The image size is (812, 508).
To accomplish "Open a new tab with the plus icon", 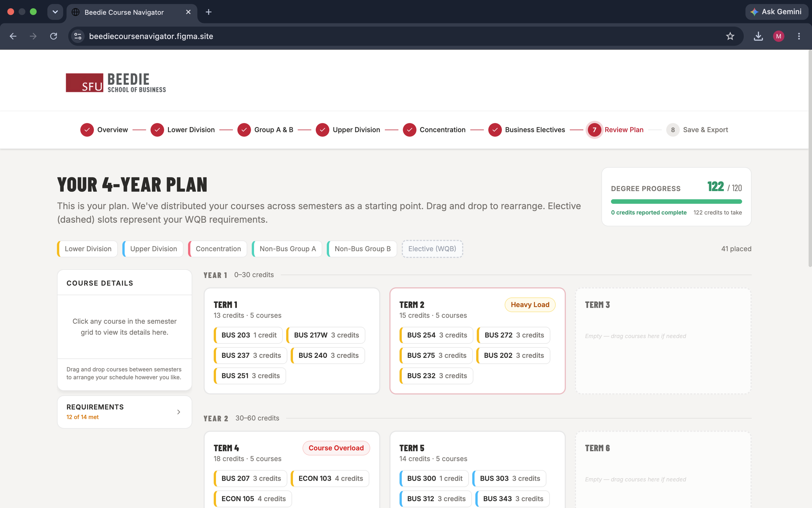I will (x=209, y=12).
